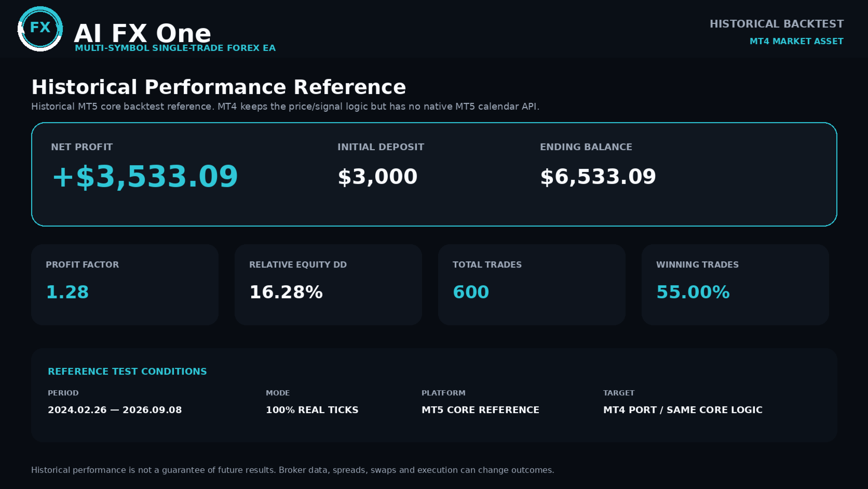This screenshot has width=868, height=489.
Task: Click the FX circular logo icon
Action: (40, 29)
